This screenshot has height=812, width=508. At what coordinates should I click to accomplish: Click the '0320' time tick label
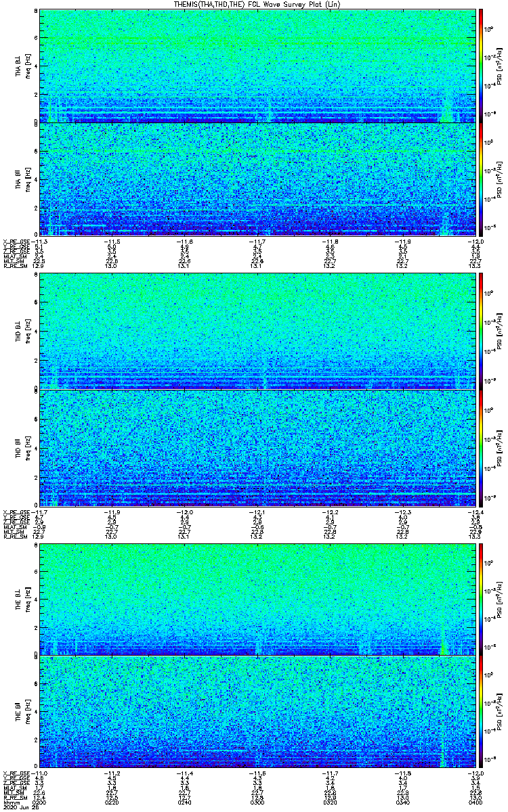point(331,802)
